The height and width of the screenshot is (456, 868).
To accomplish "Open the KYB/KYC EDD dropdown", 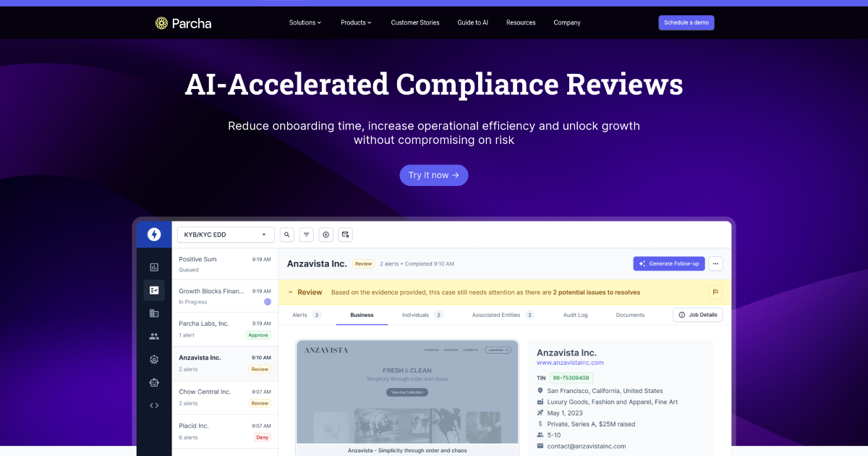I will point(226,235).
